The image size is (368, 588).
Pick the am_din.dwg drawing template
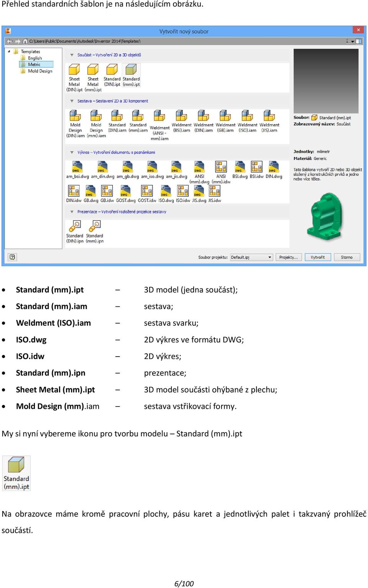pyautogui.click(x=103, y=170)
